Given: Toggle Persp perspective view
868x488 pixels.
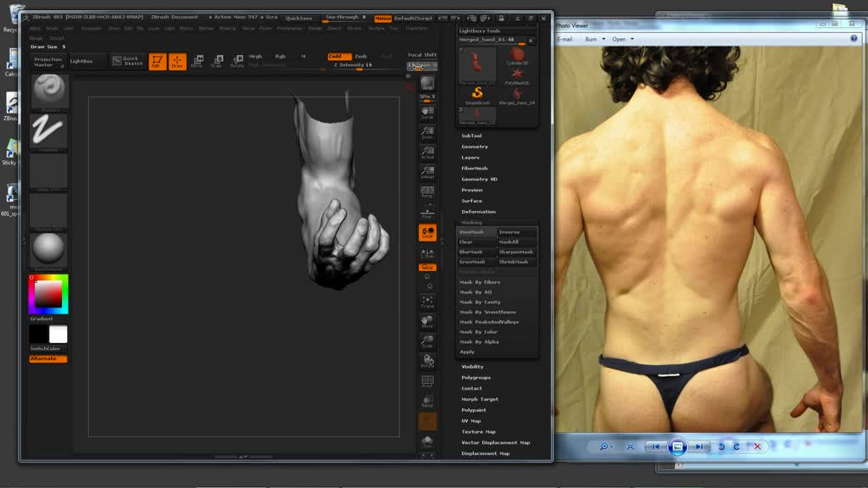Looking at the screenshot, I should coord(427,192).
